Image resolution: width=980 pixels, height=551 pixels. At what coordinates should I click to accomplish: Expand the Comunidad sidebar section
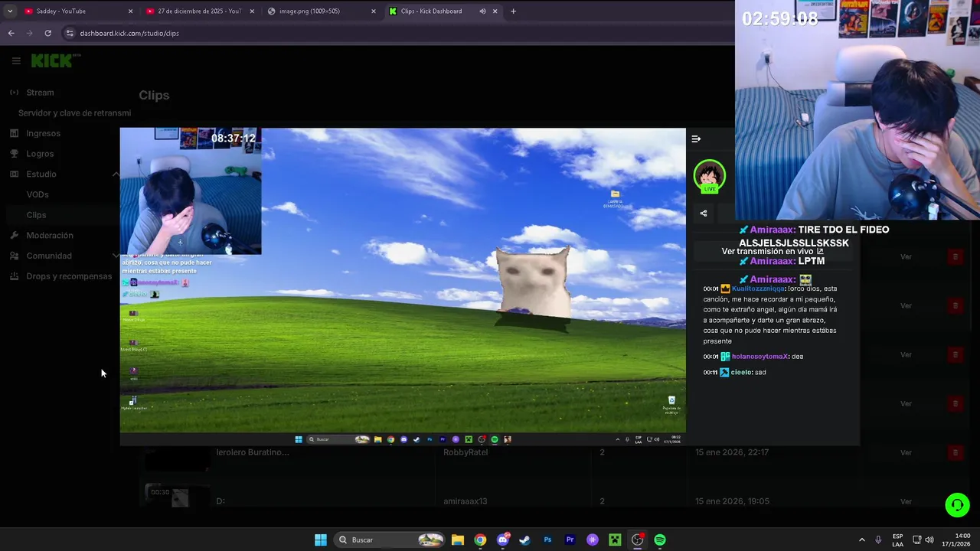116,256
